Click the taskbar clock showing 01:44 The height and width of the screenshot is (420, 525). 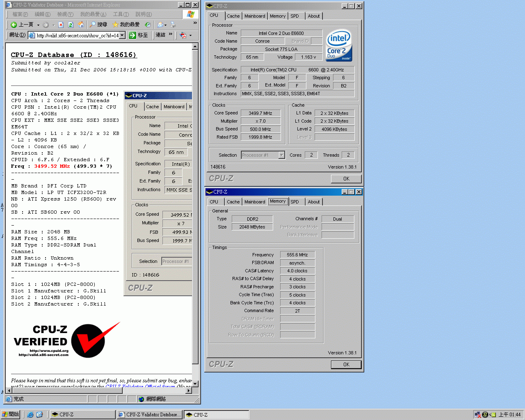509,415
